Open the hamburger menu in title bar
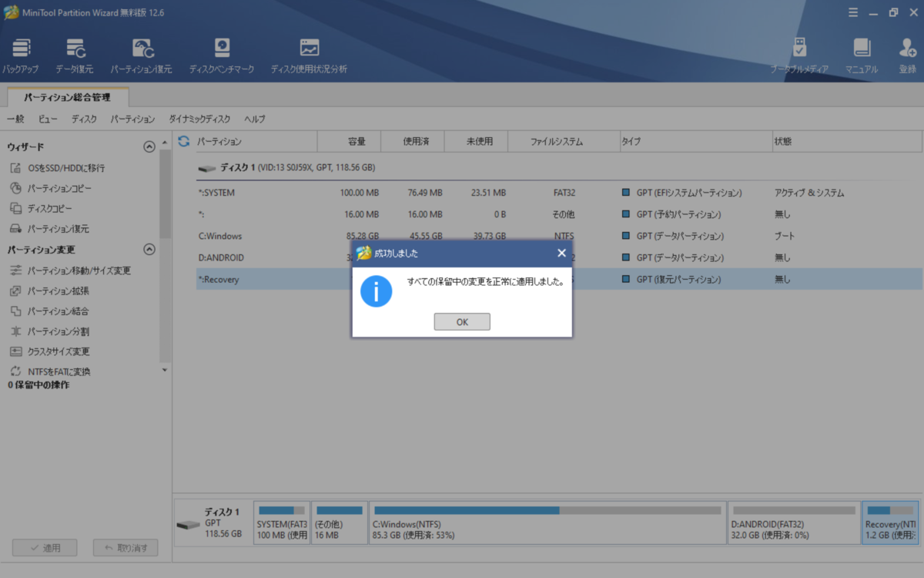 coord(853,12)
